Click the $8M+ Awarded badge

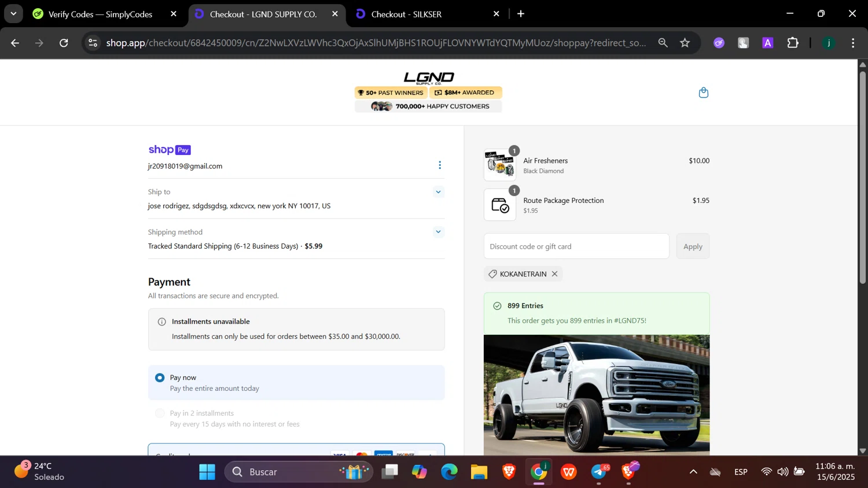point(466,93)
